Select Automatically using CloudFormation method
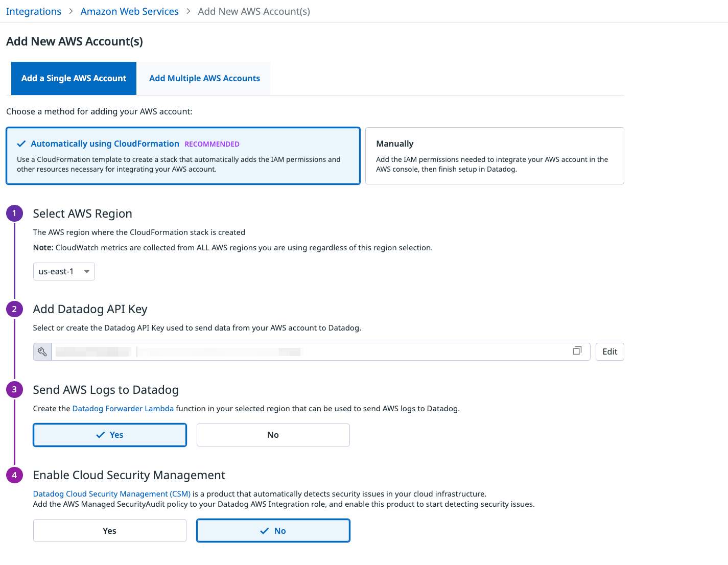Viewport: 728px width, 565px height. (x=183, y=156)
